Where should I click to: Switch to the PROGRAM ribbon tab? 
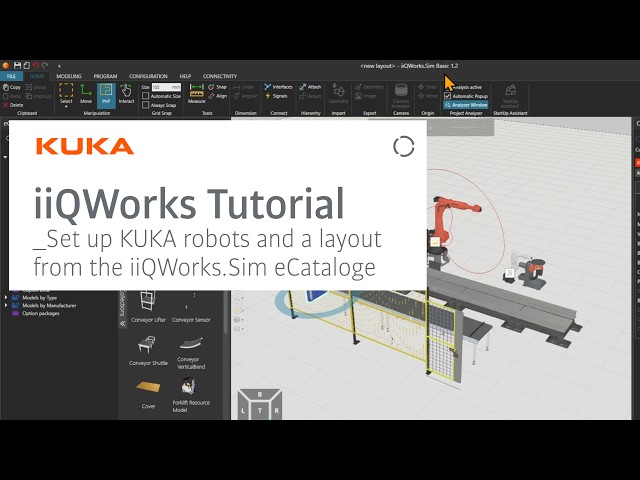(105, 76)
